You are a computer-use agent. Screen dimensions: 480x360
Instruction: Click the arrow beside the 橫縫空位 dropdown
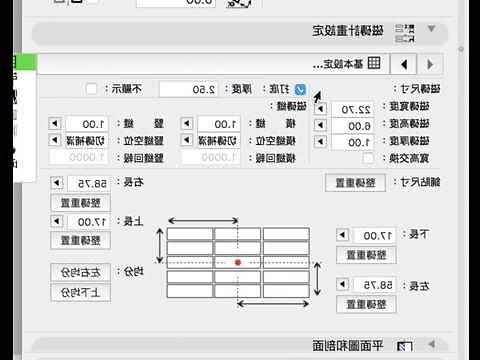(187, 140)
